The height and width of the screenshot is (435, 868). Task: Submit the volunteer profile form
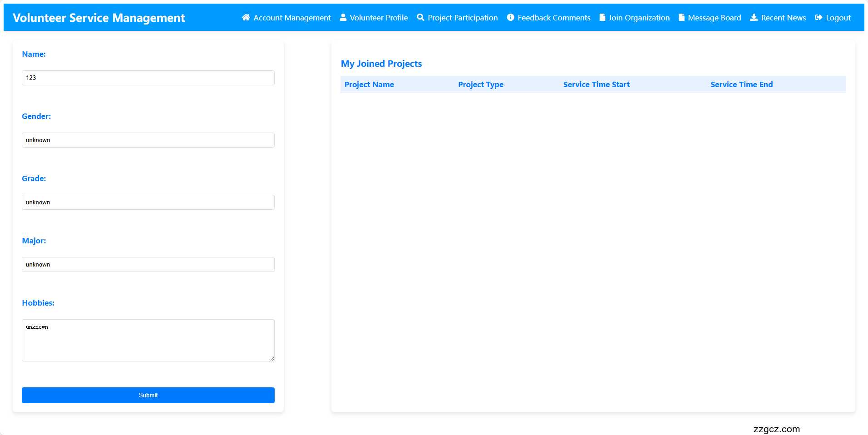148,395
